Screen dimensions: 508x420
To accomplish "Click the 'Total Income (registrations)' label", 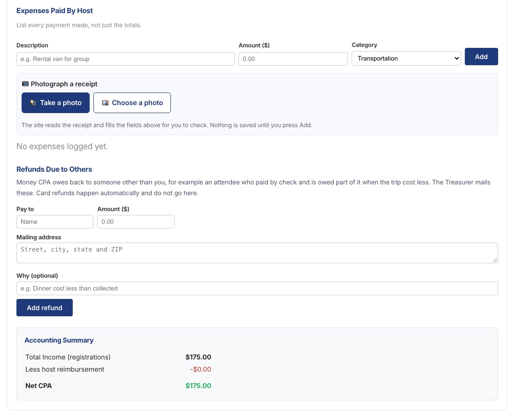I will point(68,357).
